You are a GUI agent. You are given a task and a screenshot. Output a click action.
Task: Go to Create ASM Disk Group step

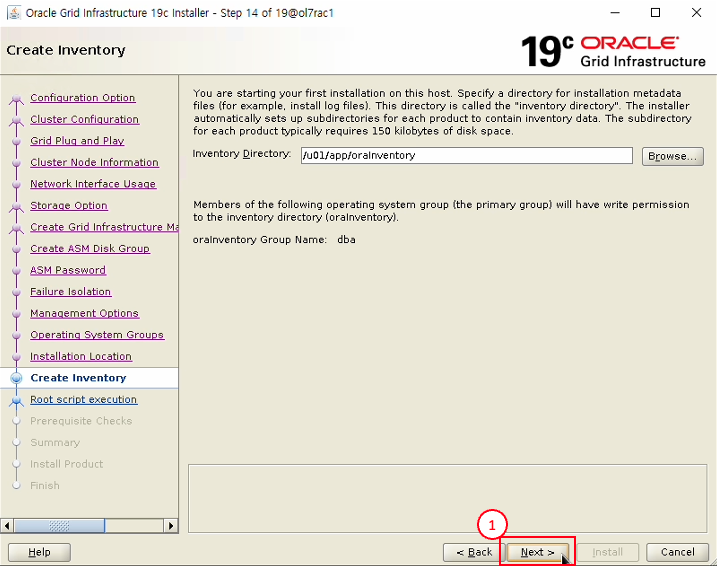90,248
